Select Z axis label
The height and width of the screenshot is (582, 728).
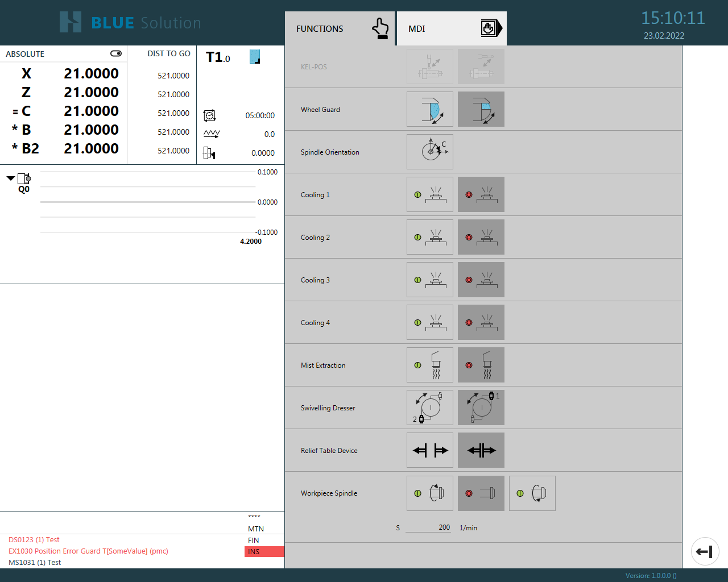click(x=26, y=92)
